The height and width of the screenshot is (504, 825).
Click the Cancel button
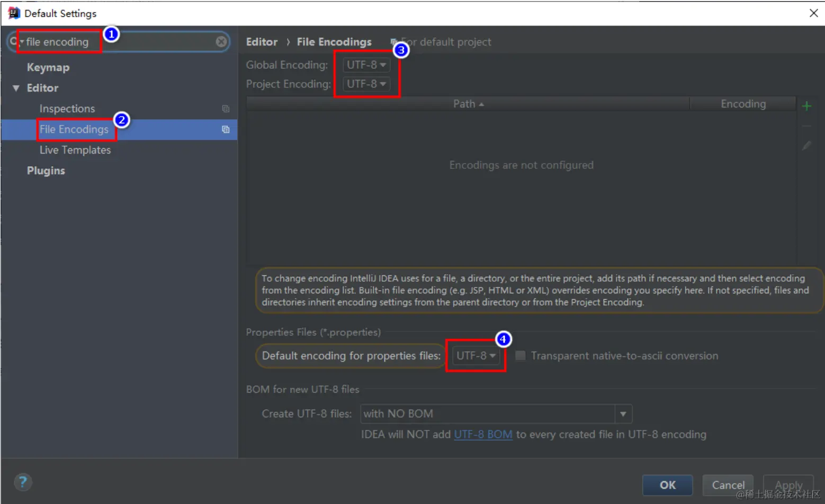click(728, 485)
